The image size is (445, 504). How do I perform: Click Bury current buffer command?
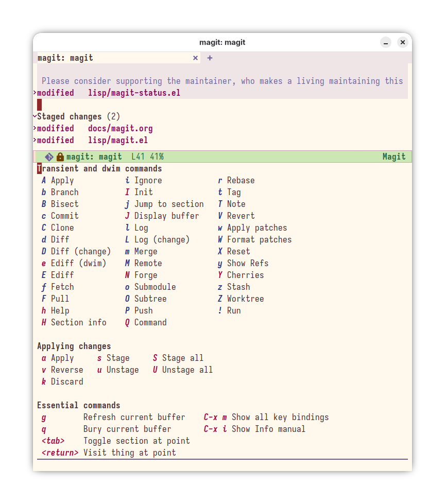point(107,429)
